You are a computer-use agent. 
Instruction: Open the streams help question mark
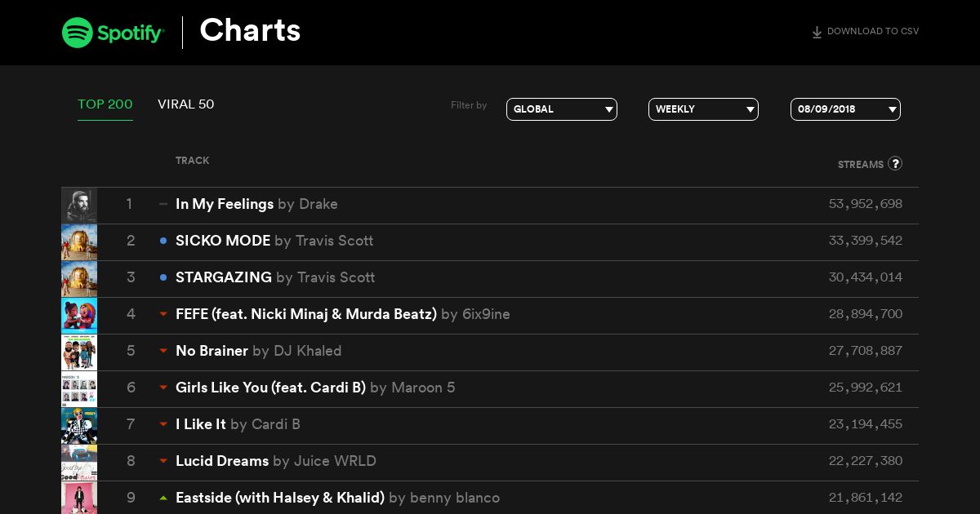click(x=895, y=163)
